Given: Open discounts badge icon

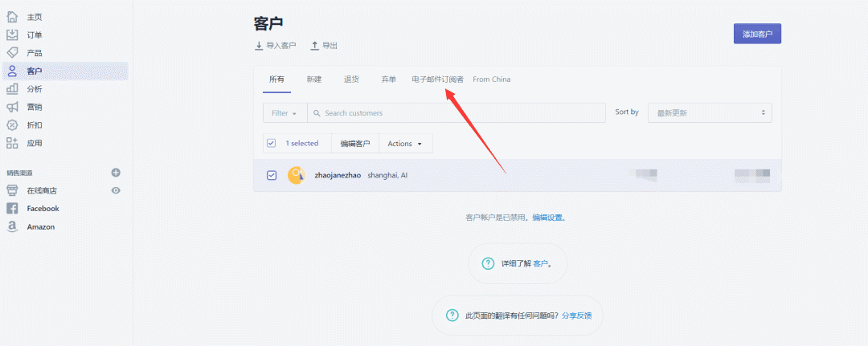Looking at the screenshot, I should (12, 125).
